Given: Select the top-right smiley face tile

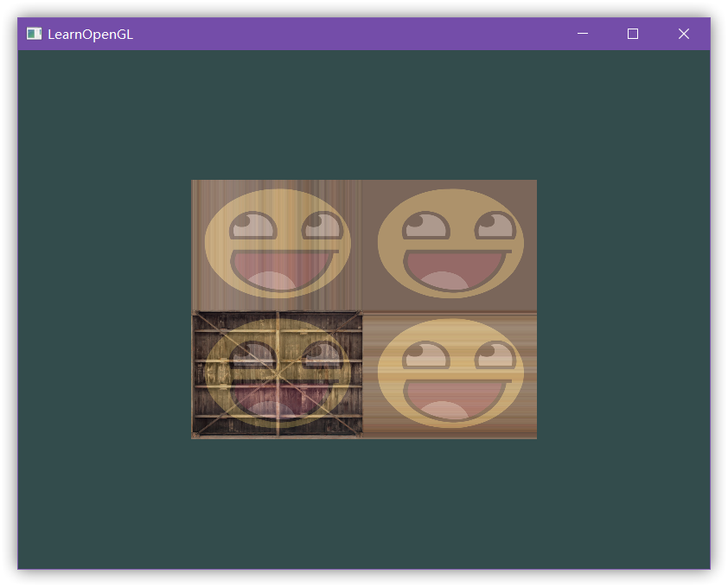Looking at the screenshot, I should click(x=450, y=245).
